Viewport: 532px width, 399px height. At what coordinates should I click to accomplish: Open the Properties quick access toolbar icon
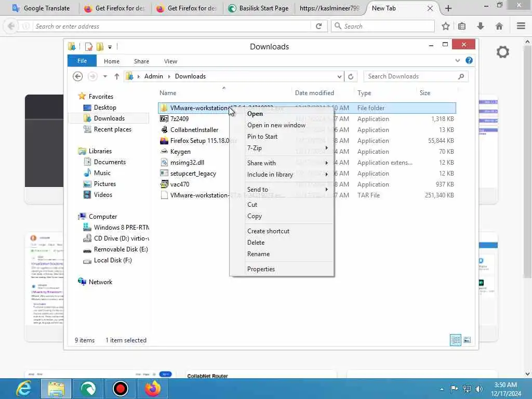(x=88, y=46)
